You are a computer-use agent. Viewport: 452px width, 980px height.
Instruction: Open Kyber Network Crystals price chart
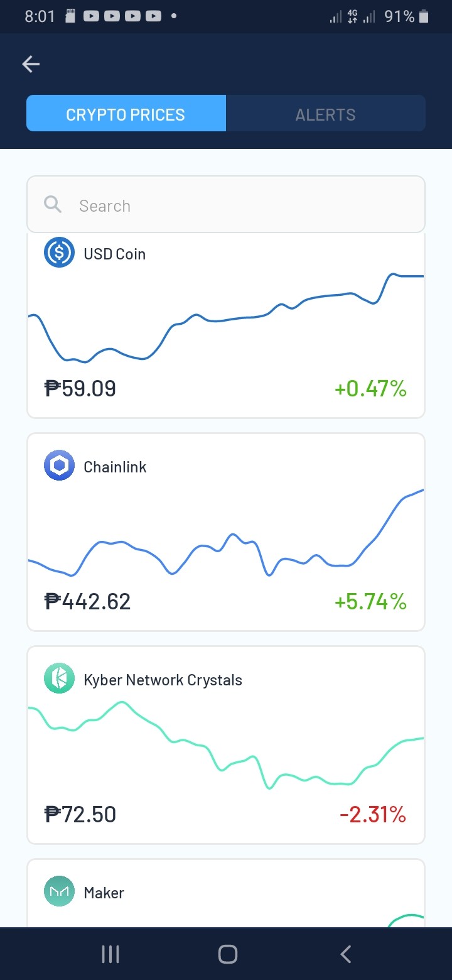tap(226, 744)
